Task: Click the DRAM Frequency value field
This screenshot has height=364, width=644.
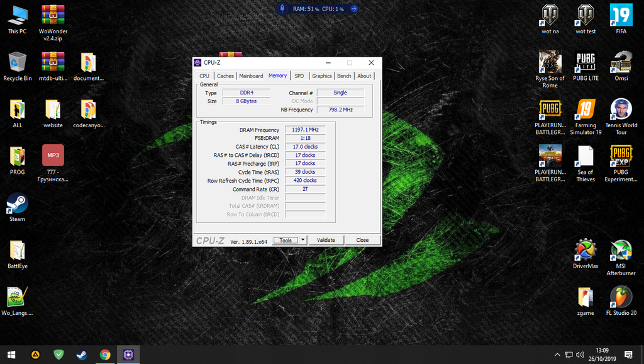Action: coord(305,130)
